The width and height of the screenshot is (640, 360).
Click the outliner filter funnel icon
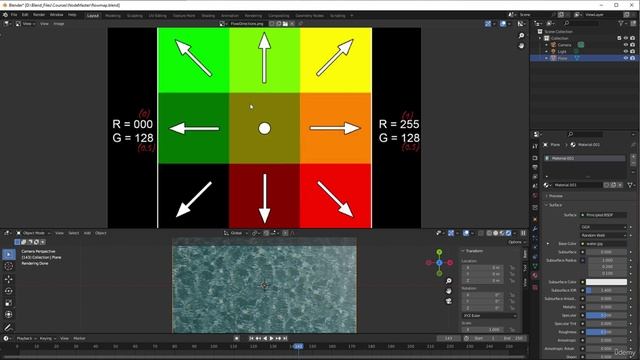coord(621,24)
